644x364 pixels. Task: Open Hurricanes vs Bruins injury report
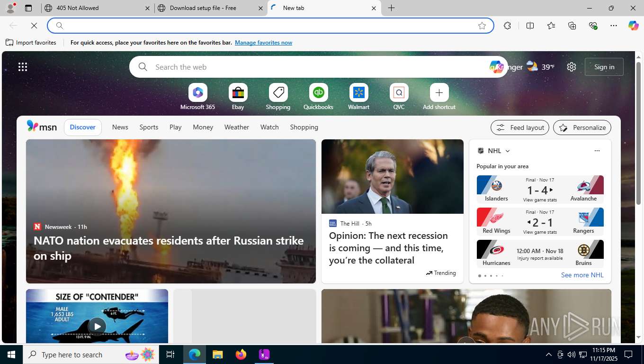point(540,253)
